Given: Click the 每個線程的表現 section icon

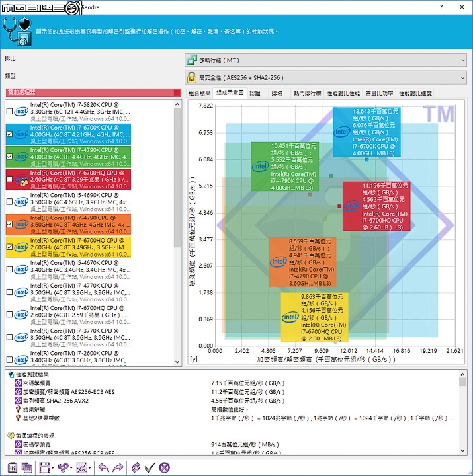Looking at the screenshot, I should click(11, 436).
